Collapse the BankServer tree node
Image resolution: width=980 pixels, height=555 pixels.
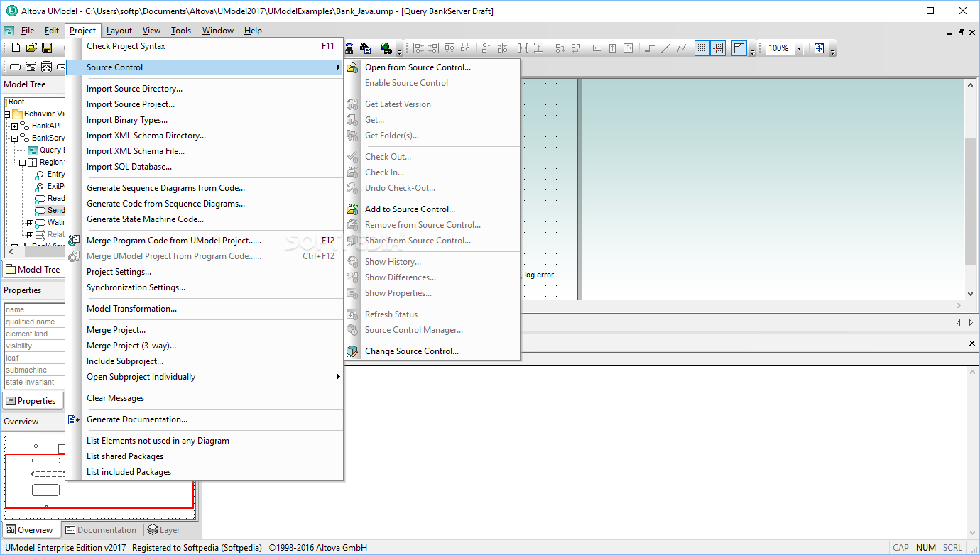(14, 138)
